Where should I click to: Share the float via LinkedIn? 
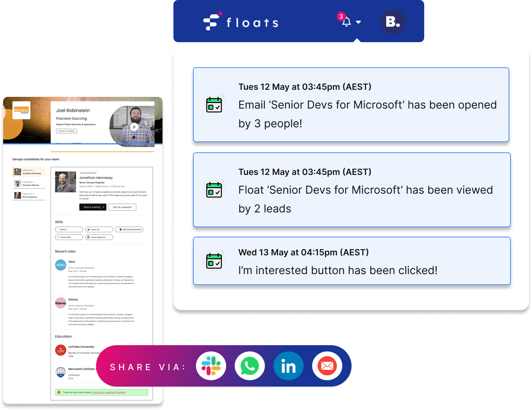pos(288,366)
